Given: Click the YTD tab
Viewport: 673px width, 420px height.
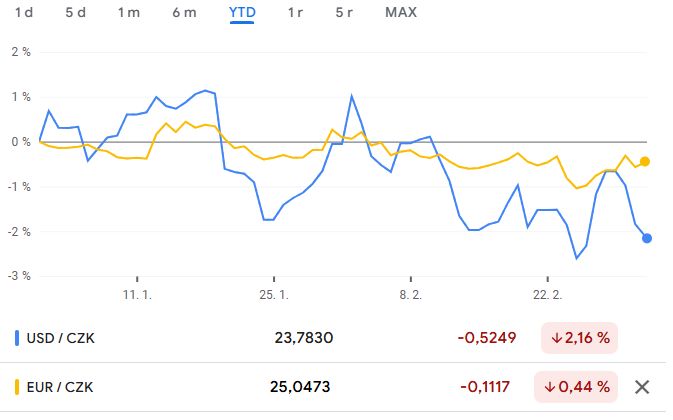Looking at the screenshot, I should point(242,12).
